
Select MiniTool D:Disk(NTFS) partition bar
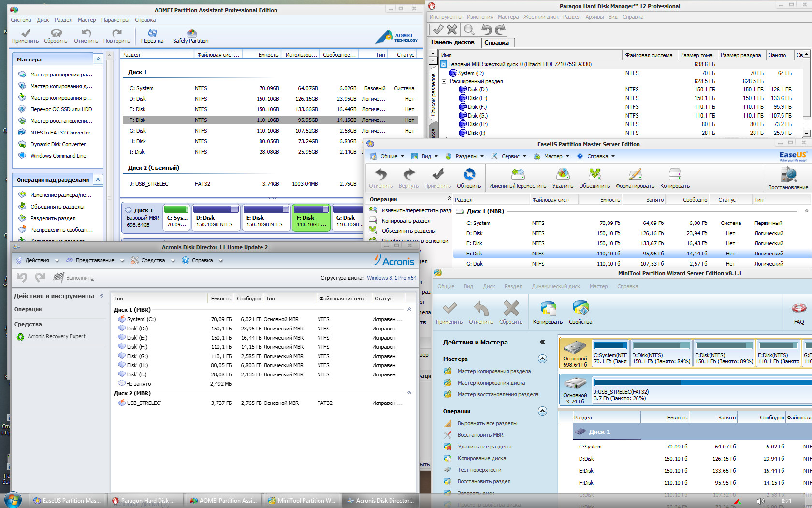pyautogui.click(x=661, y=353)
